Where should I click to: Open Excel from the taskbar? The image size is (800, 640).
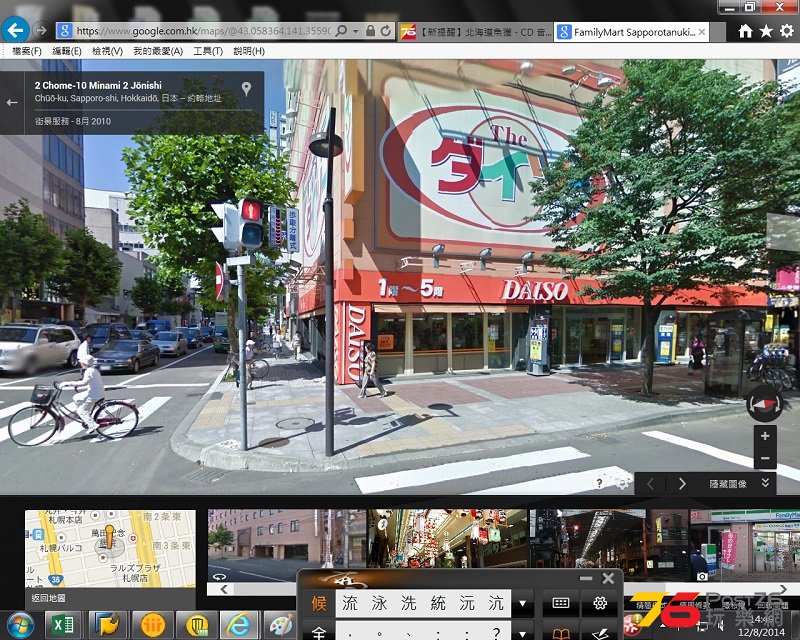64,625
